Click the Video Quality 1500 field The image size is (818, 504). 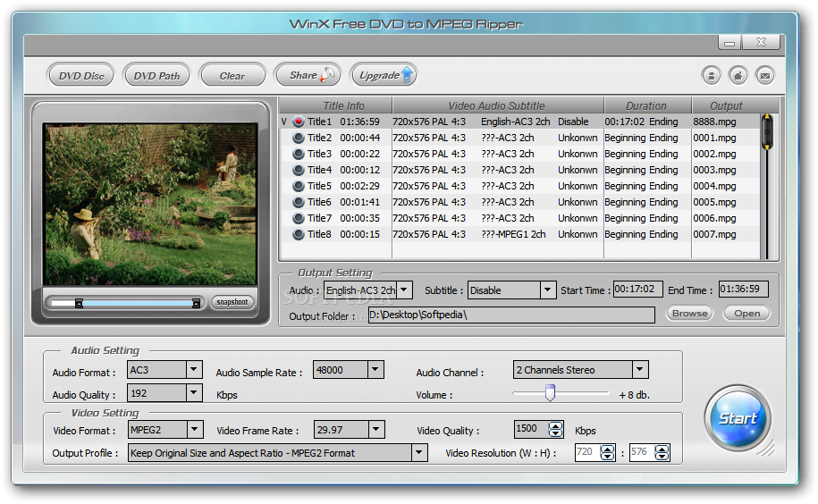point(532,429)
